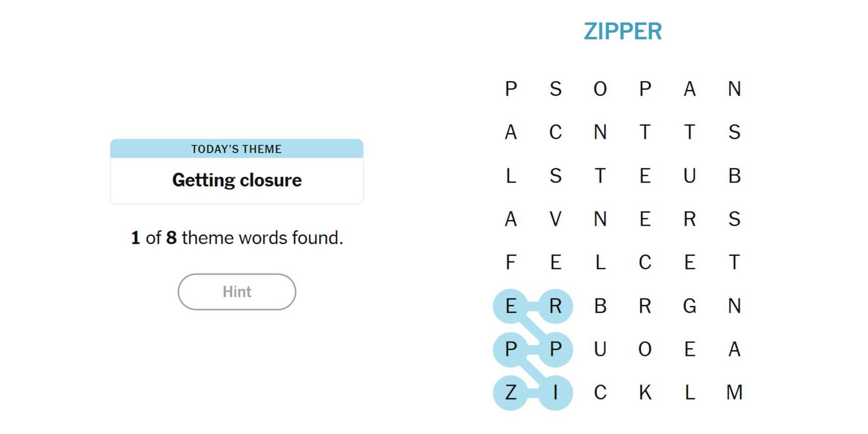This screenshot has height=434, width=868.
Task: Pick letter B between two R tiles
Action: click(600, 306)
